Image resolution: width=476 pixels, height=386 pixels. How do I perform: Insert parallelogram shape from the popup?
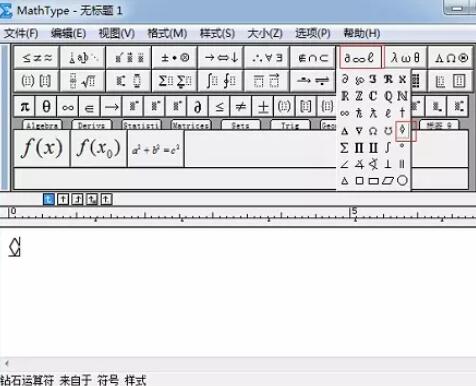[x=388, y=181]
